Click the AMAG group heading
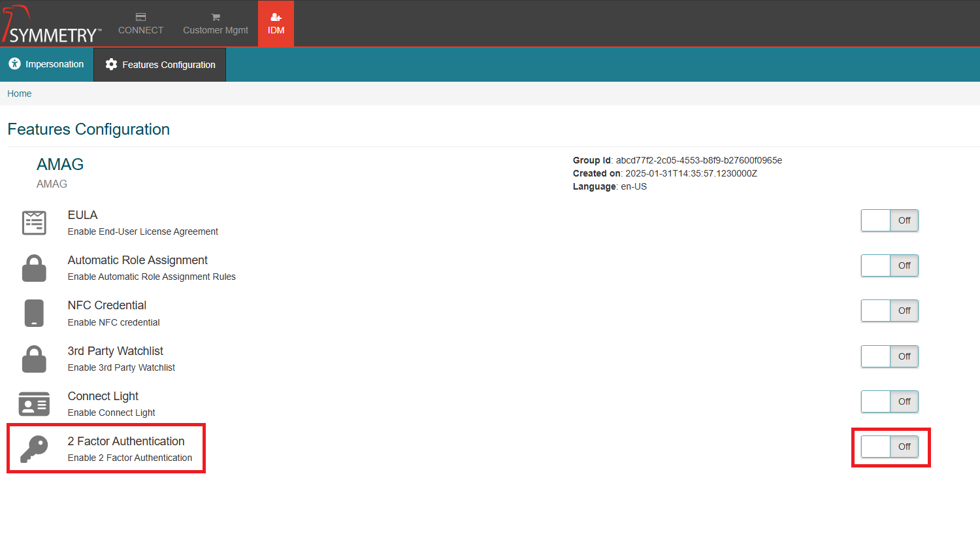Image resolution: width=980 pixels, height=542 pixels. tap(60, 164)
